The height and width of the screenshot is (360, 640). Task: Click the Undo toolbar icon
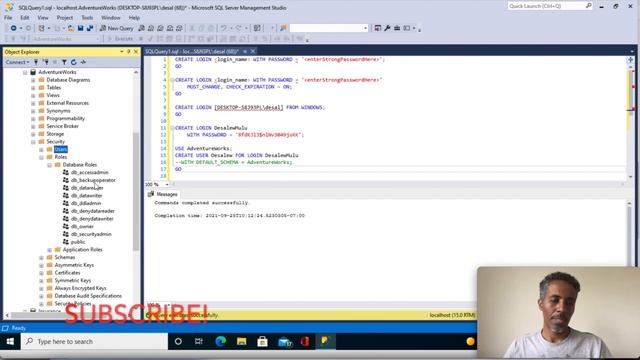coord(224,28)
